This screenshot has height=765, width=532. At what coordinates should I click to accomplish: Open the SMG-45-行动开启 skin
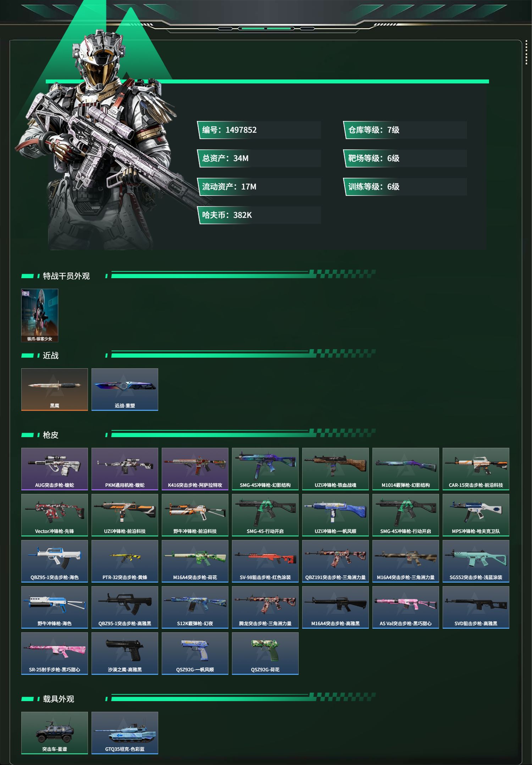pyautogui.click(x=265, y=515)
